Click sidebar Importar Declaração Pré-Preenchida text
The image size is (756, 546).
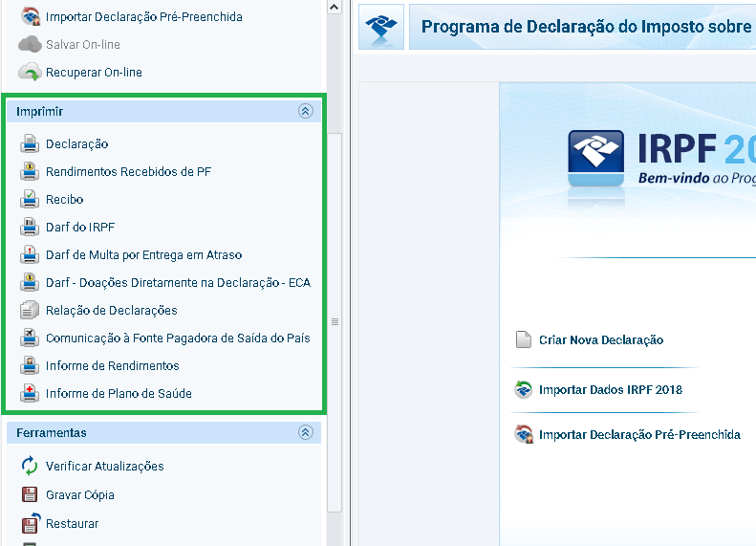coord(143,17)
